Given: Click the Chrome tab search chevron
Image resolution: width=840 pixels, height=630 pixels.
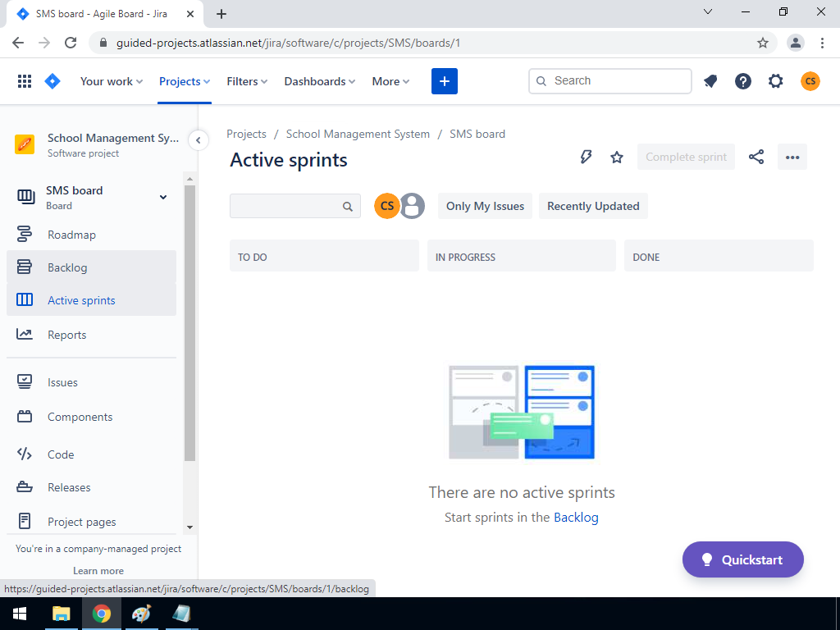Looking at the screenshot, I should [x=708, y=11].
